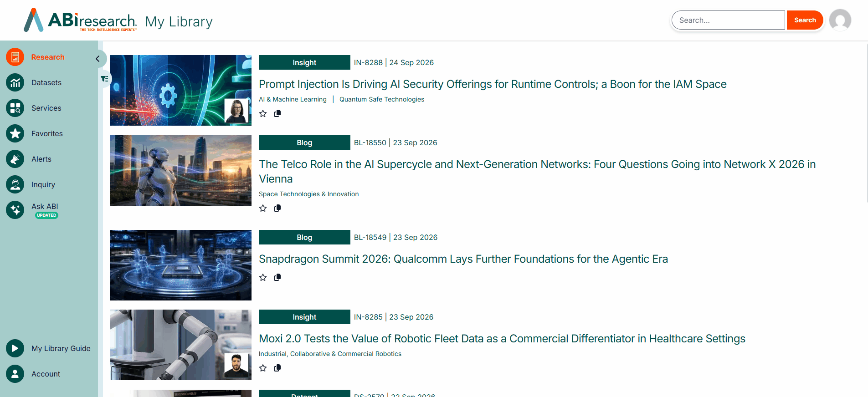Select Datasets menu label
This screenshot has height=397, width=868.
click(46, 82)
